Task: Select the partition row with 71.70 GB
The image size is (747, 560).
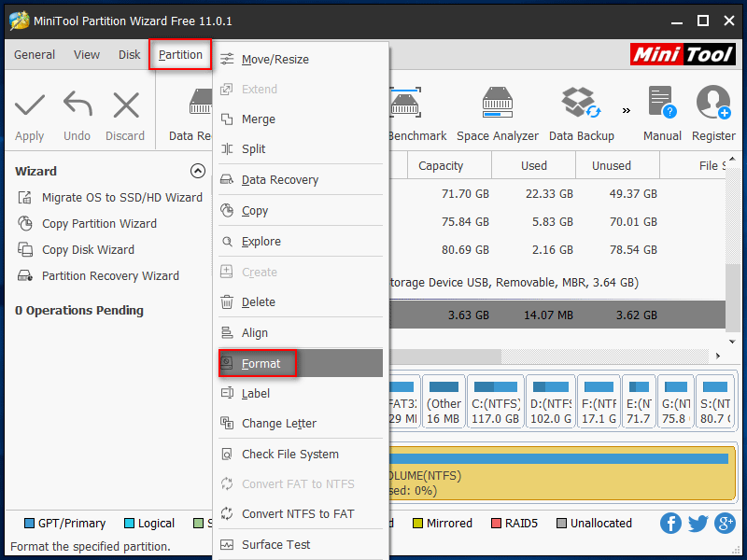Action: pyautogui.click(x=557, y=194)
